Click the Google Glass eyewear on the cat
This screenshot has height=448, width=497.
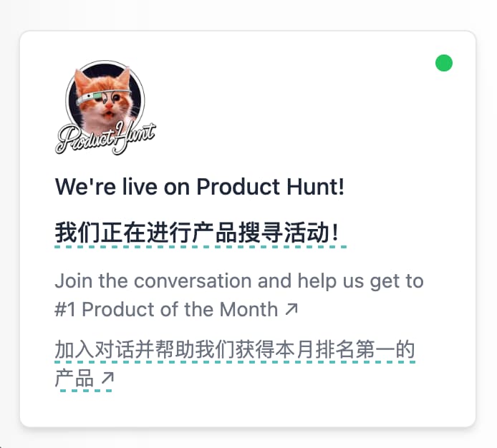coord(103,96)
